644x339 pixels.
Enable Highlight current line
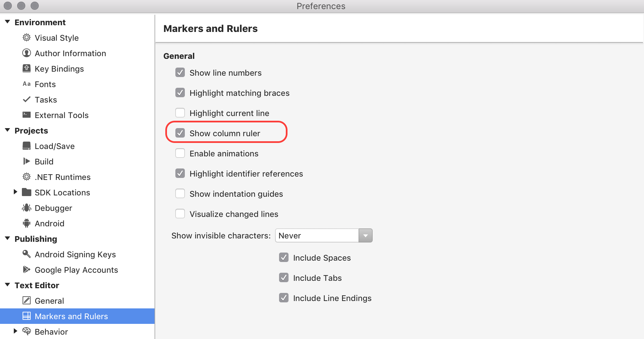[x=180, y=113]
